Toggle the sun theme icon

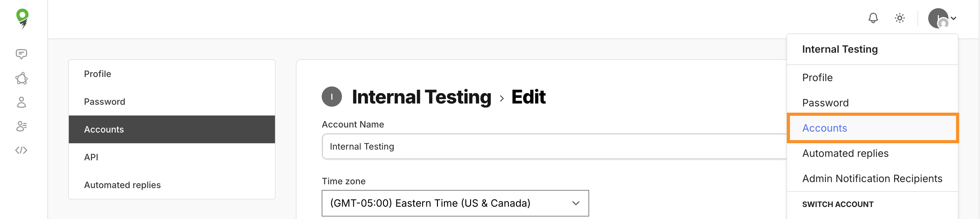pyautogui.click(x=900, y=18)
